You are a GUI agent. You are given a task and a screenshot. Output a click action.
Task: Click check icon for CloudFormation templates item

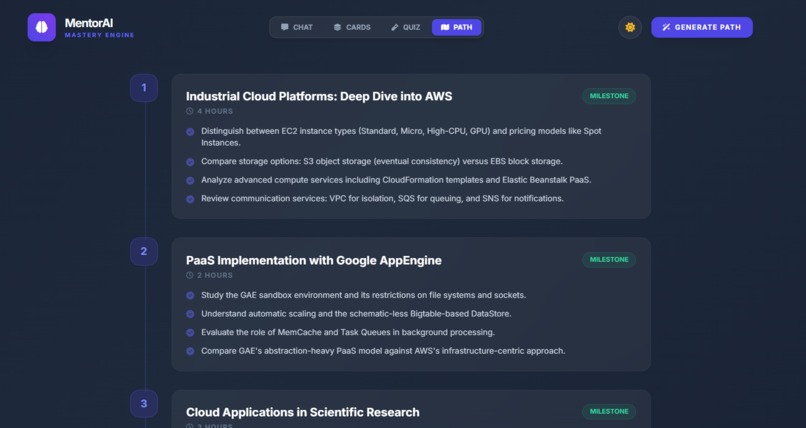point(190,180)
